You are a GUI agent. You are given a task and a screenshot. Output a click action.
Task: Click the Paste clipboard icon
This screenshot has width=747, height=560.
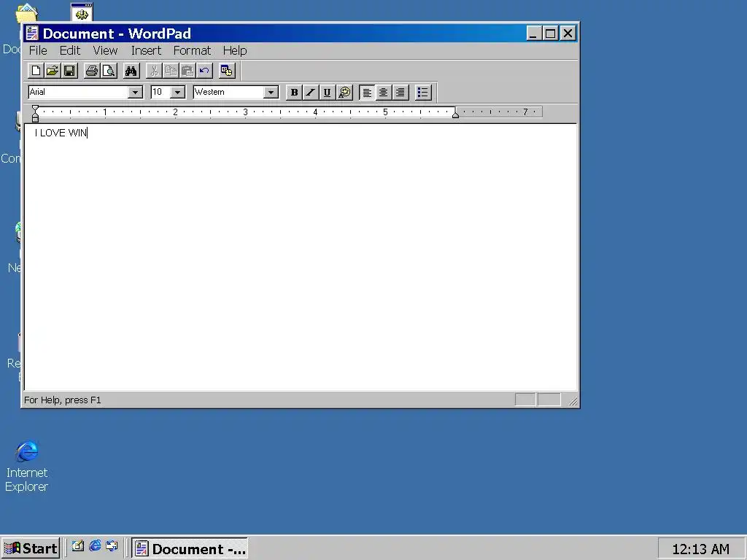coord(187,71)
